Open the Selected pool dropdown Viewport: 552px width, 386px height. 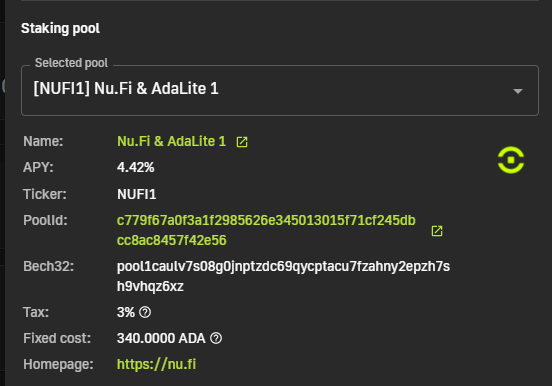click(280, 91)
